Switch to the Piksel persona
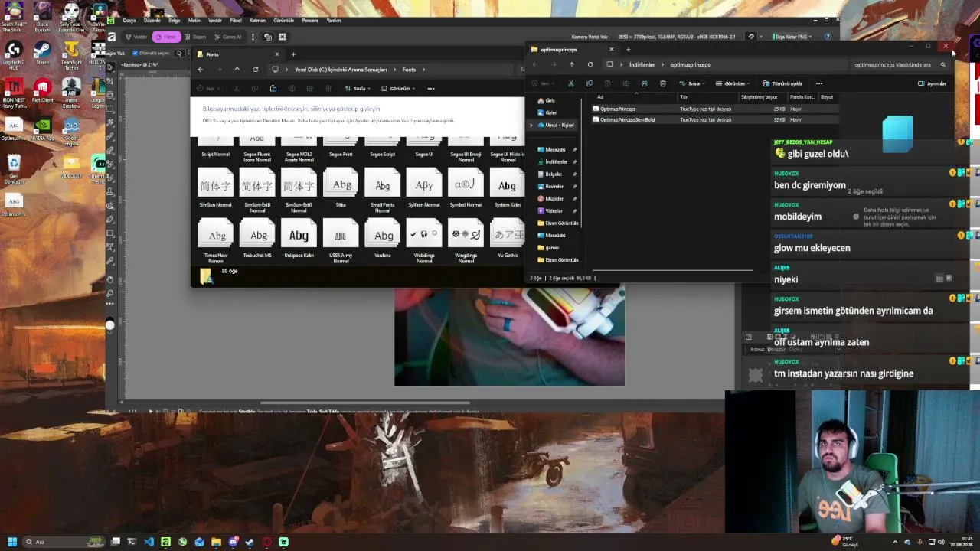 pos(167,37)
